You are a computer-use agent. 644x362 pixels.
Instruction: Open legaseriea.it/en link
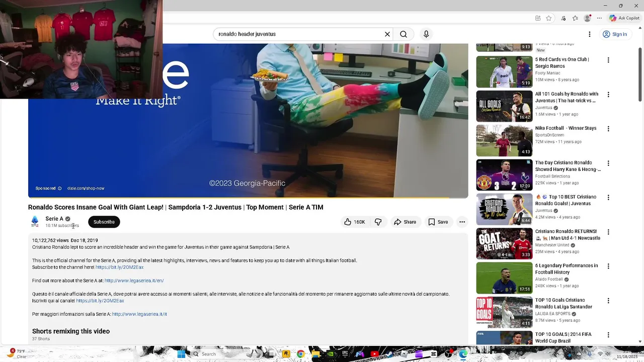(x=134, y=281)
